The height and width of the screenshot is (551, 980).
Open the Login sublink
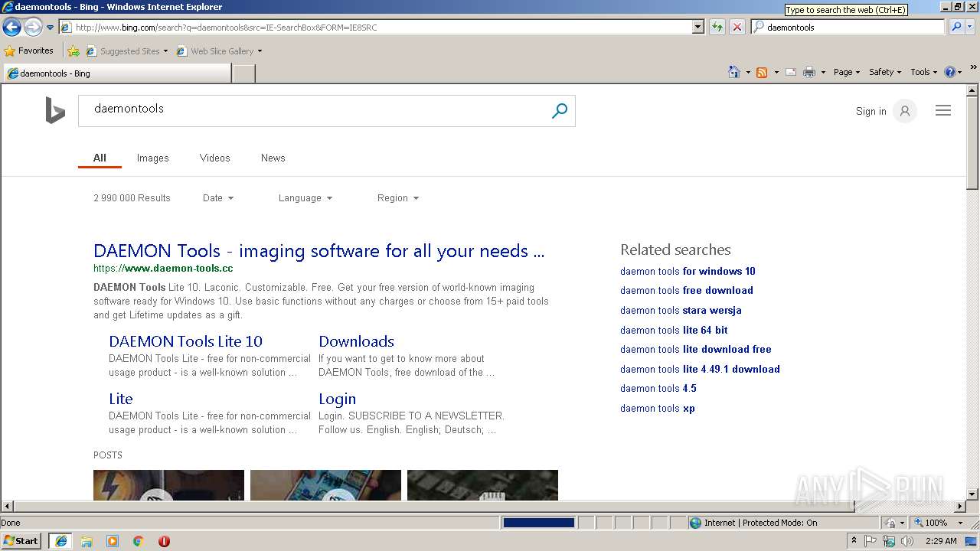pyautogui.click(x=337, y=399)
